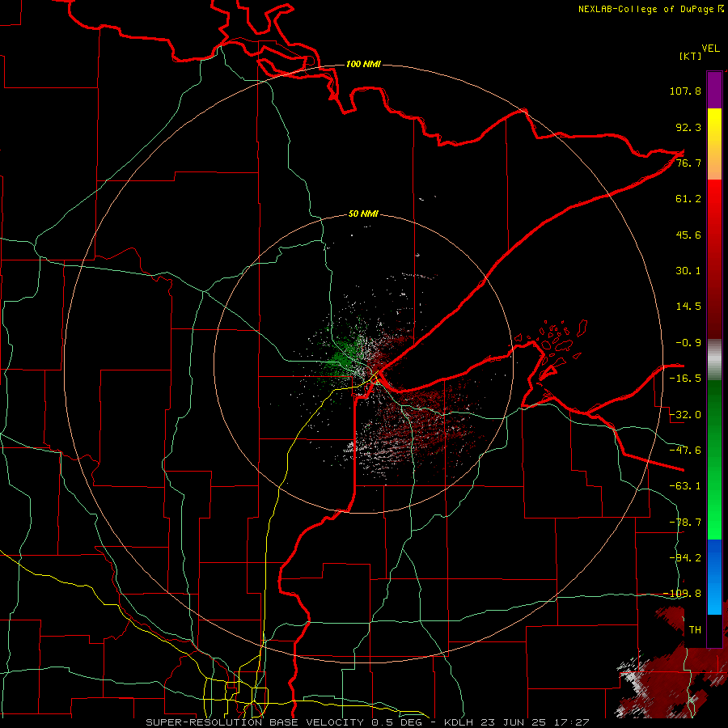Click the 50 NMI range ring label
The height and width of the screenshot is (728, 728).
pos(363,214)
